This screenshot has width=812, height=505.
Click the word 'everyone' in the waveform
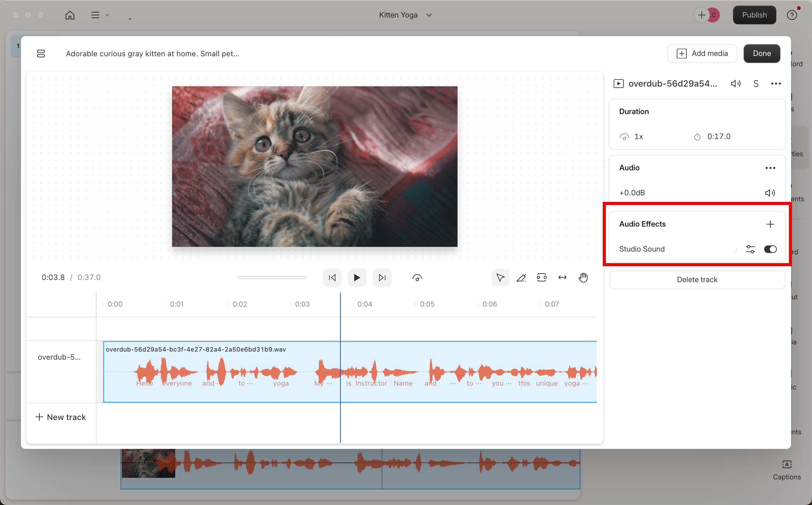click(x=177, y=383)
